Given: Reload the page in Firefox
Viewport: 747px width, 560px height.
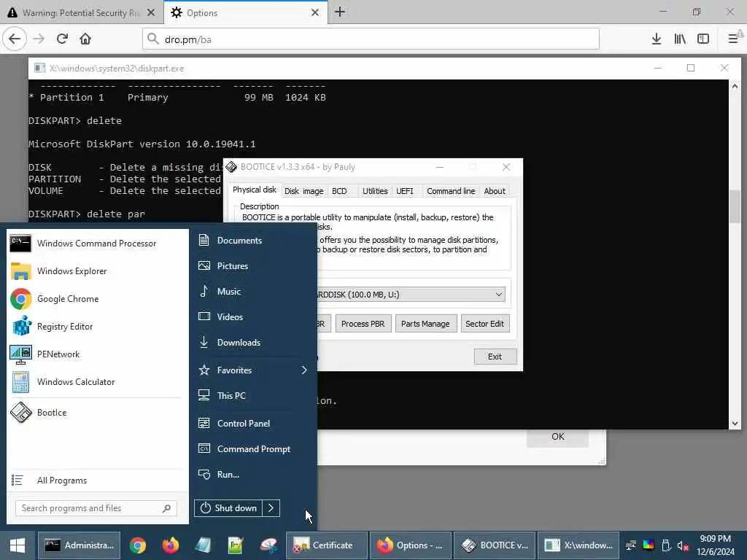Looking at the screenshot, I should (62, 39).
